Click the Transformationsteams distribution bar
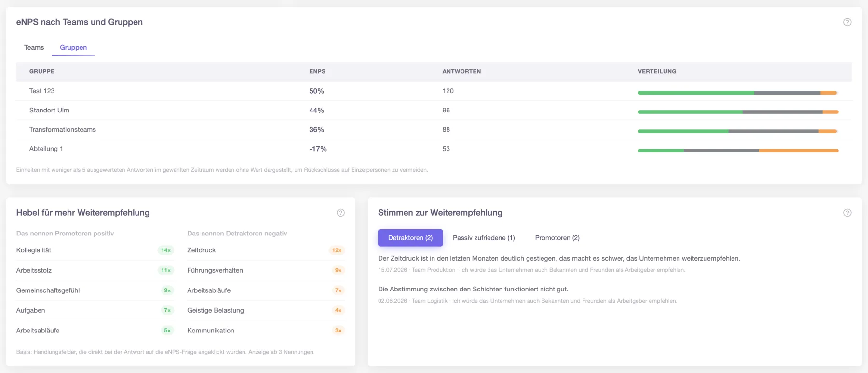Screen dimensions: 868x373 pyautogui.click(x=738, y=131)
